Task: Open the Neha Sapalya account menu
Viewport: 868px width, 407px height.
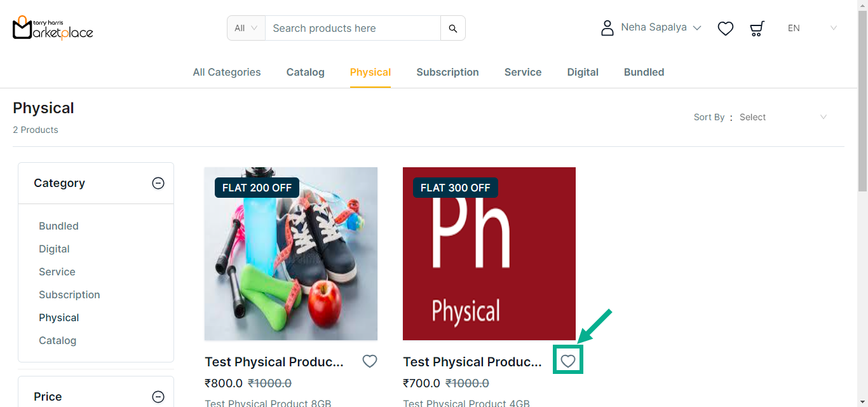Action: point(661,28)
